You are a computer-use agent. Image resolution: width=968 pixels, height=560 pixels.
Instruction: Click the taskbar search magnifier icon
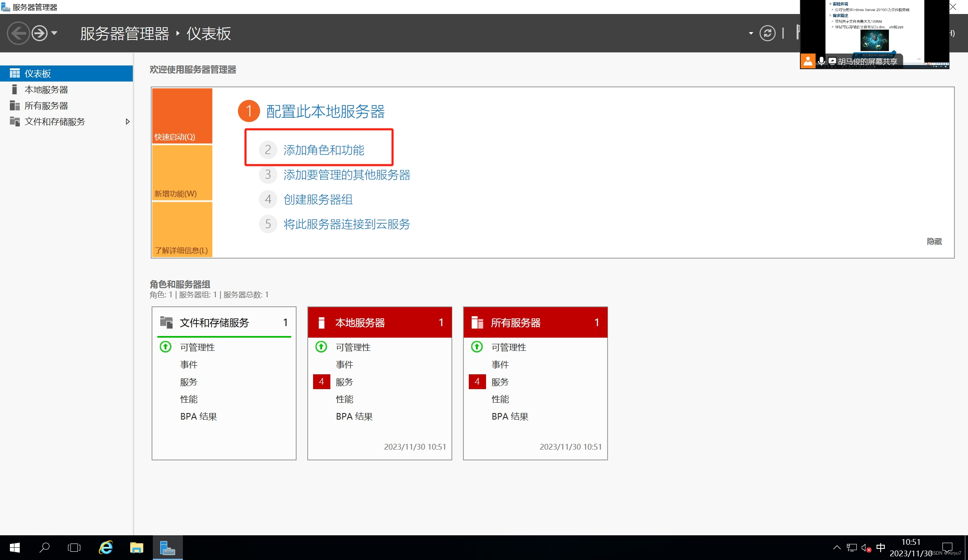point(44,548)
